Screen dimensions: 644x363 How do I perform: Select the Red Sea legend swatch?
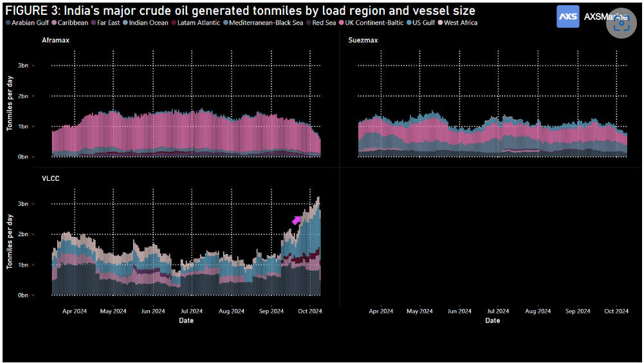308,23
